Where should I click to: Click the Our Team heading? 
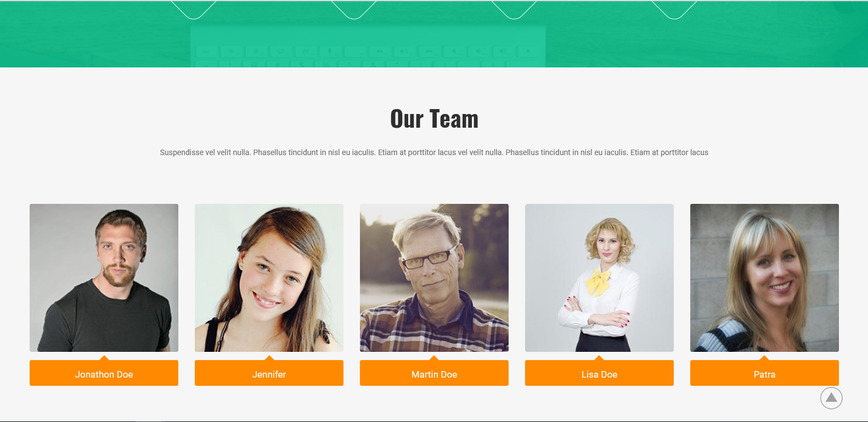(x=434, y=119)
